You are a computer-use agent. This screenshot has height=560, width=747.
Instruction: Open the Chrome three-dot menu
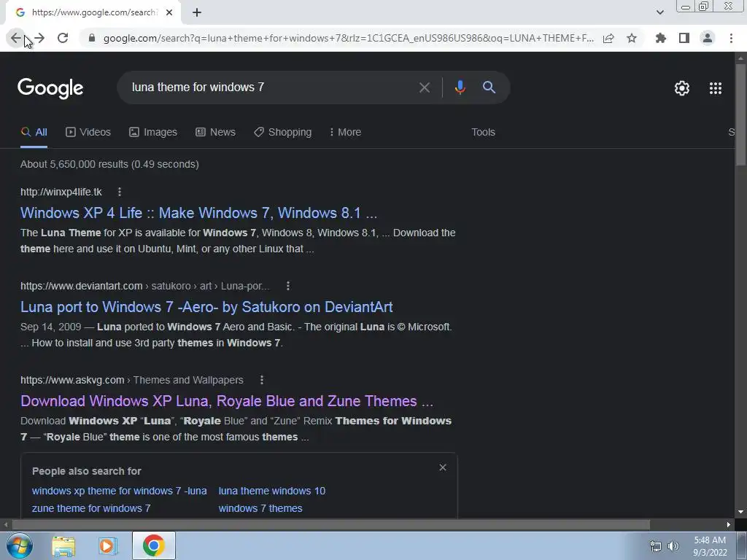click(731, 38)
